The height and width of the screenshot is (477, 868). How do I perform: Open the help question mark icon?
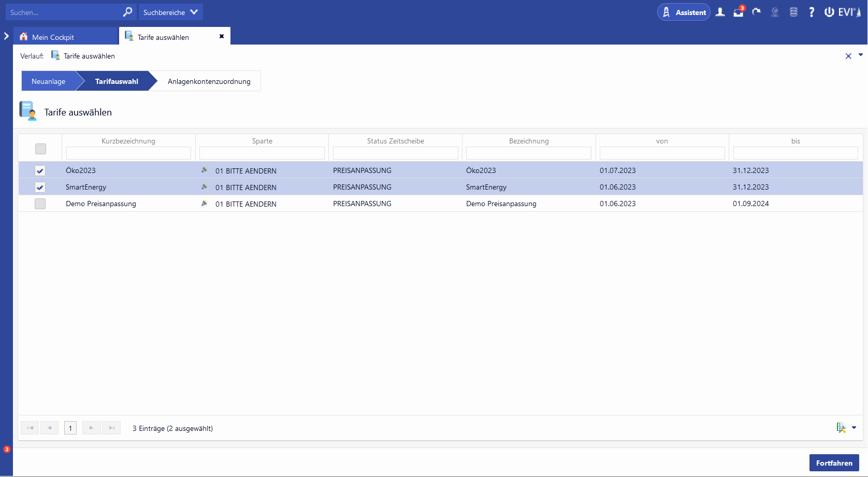point(812,12)
